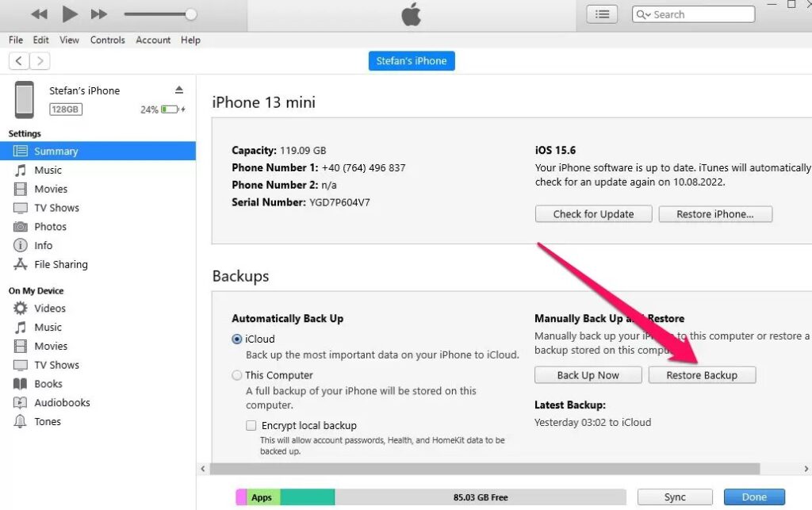The image size is (812, 510).
Task: Click the Apps segment of storage bar
Action: tap(262, 497)
